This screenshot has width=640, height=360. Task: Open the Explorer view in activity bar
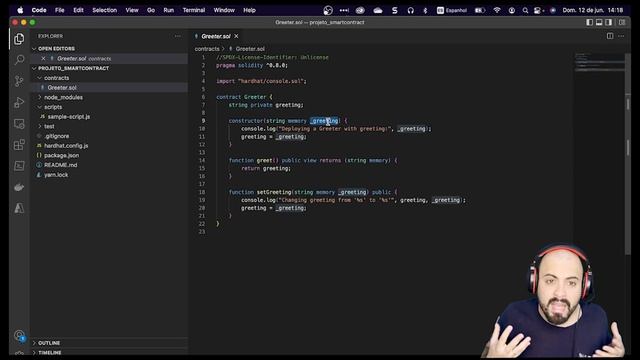19,39
